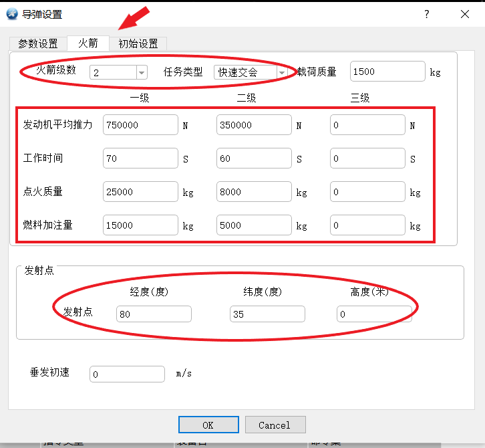This screenshot has width=485, height=448.
Task: Click third-stage 工作时间 field
Action: coord(367,158)
